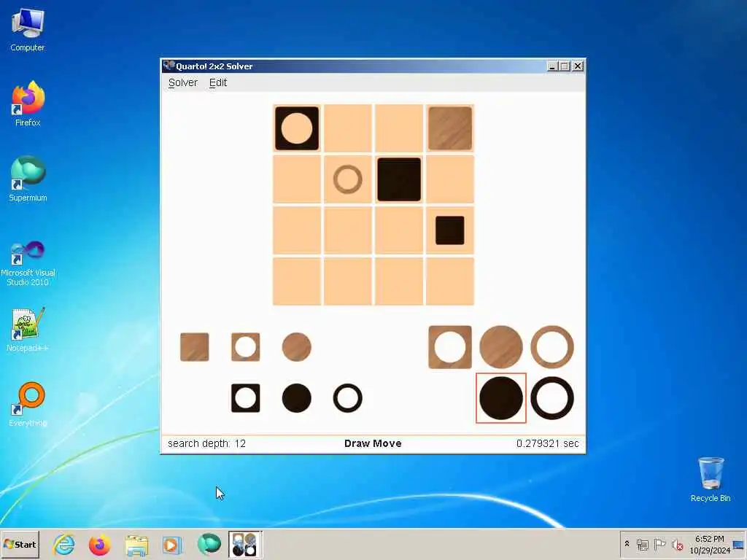Click the Quarto Solver taskbar button
This screenshot has height=560, width=747.
point(245,544)
